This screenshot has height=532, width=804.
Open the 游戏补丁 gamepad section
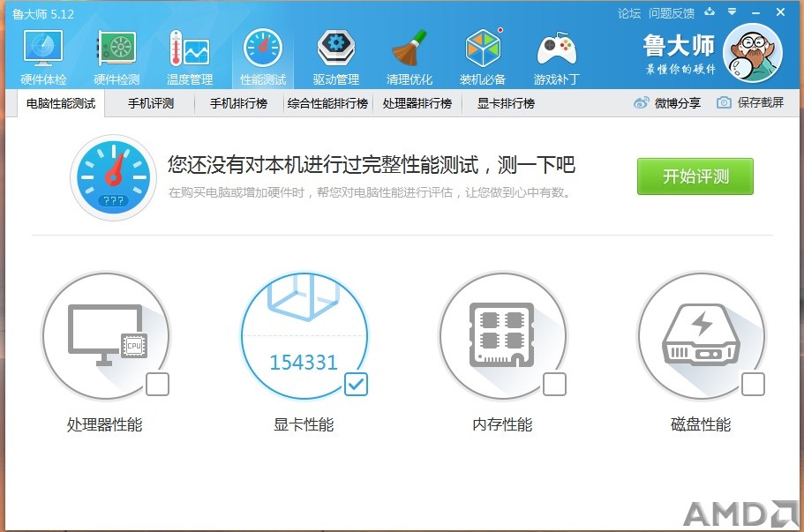point(556,57)
